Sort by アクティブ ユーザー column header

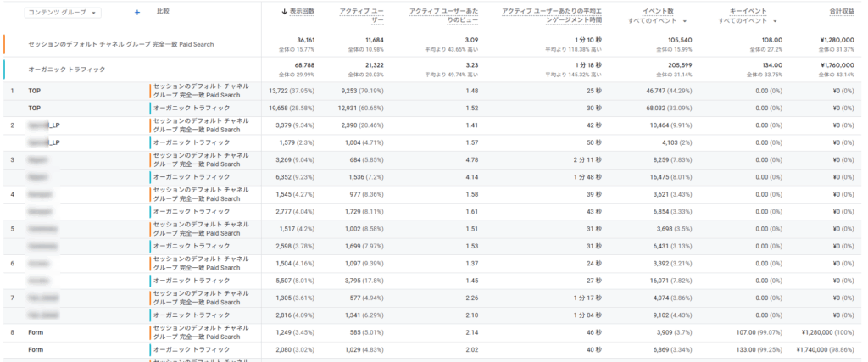click(x=363, y=16)
